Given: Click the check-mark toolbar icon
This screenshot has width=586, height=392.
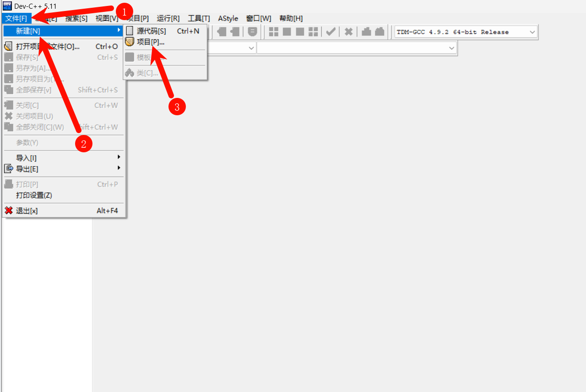Looking at the screenshot, I should tap(331, 32).
